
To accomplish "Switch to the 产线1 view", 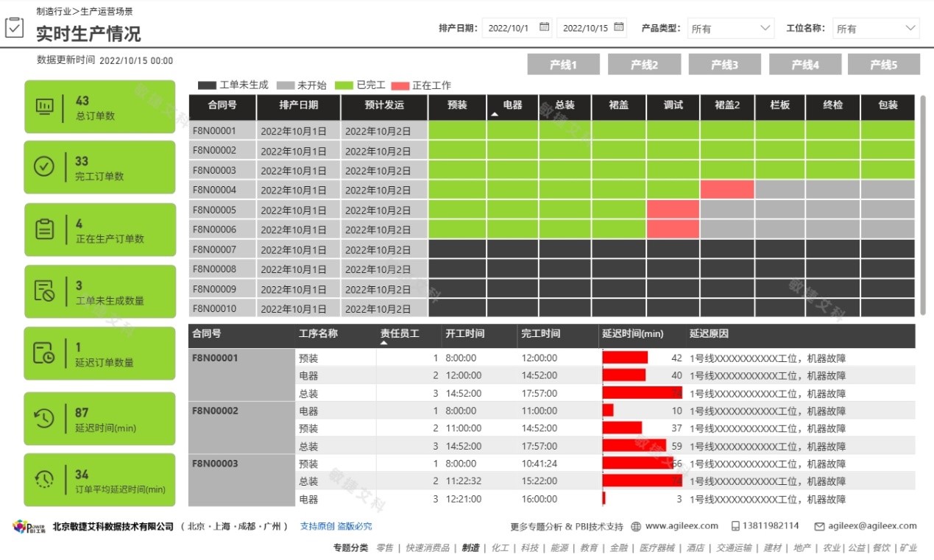I will click(562, 65).
